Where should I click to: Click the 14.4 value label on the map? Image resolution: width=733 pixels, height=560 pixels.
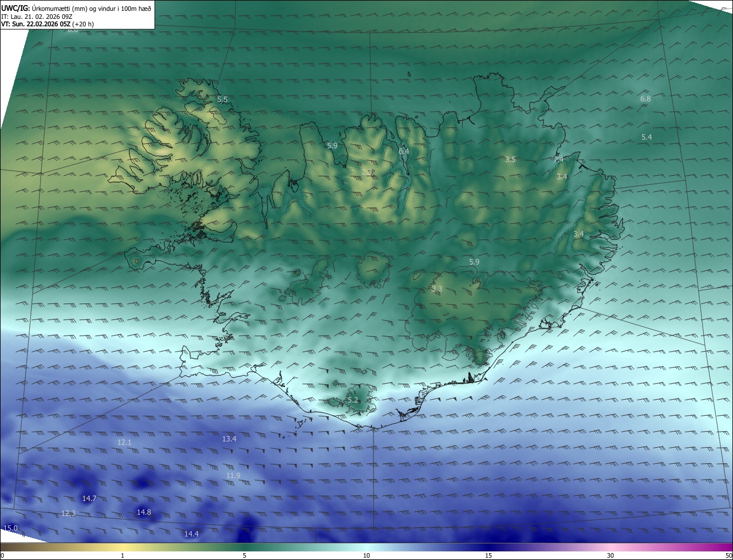[191, 534]
